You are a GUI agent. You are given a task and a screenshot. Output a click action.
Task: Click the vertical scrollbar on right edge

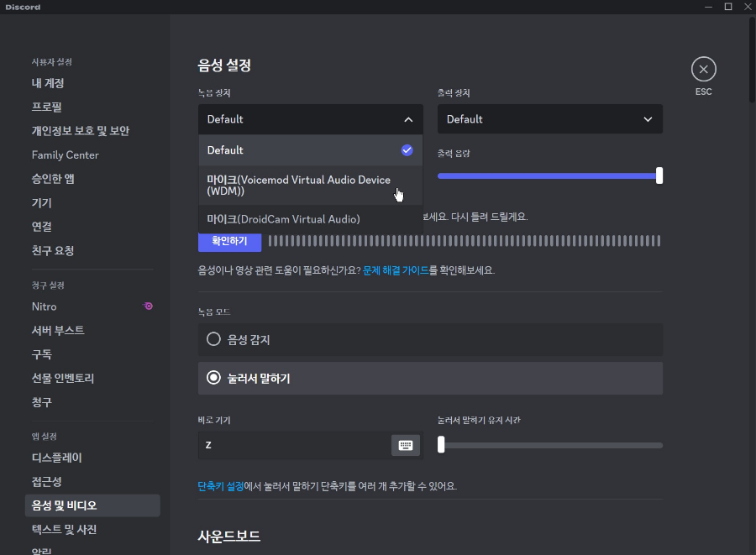752,60
